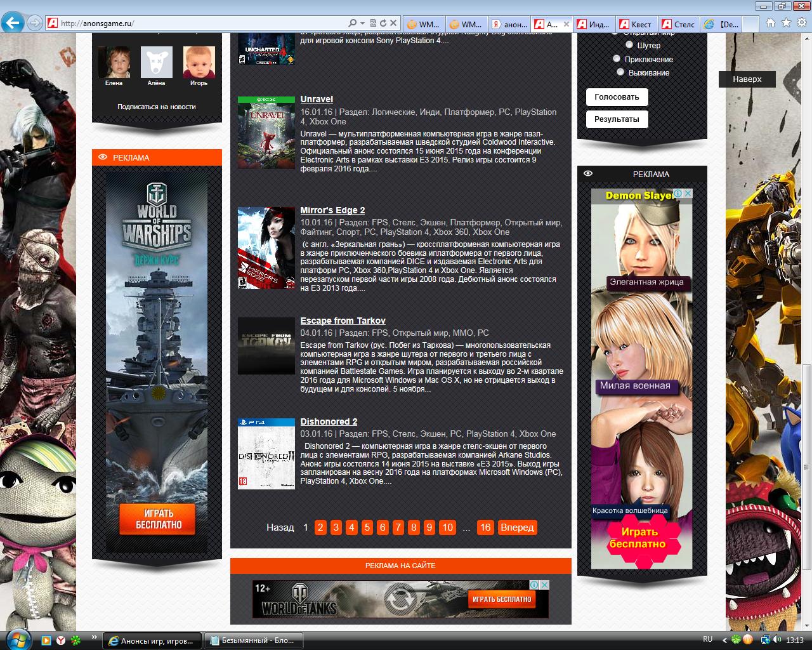Click Наверх back-to-top button
Viewport: 812px width, 650px height.
(747, 79)
